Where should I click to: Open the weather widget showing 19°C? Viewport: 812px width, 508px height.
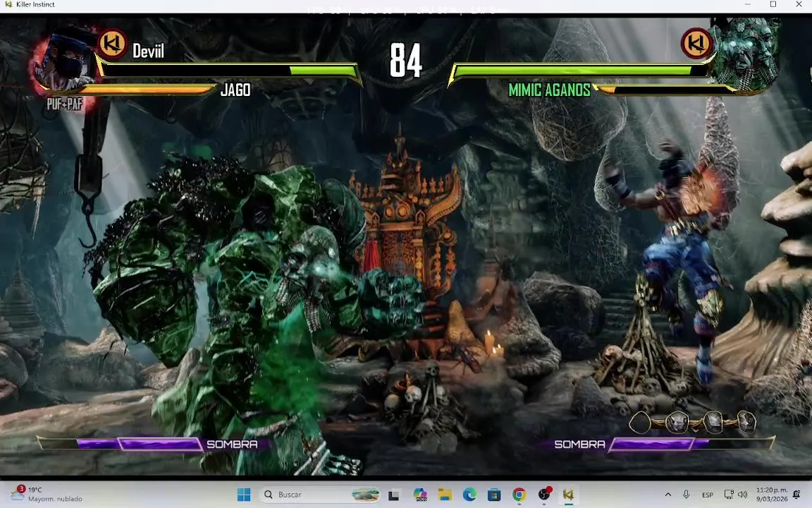pos(47,494)
